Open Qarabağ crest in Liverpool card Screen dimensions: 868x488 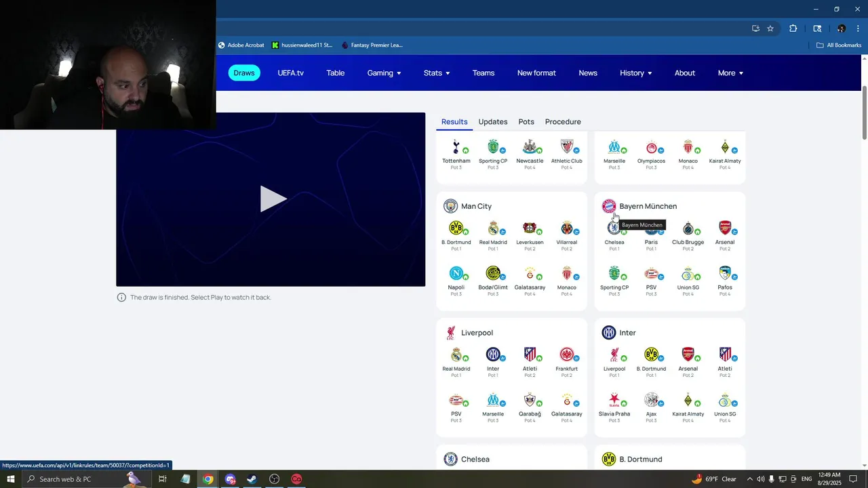click(530, 400)
